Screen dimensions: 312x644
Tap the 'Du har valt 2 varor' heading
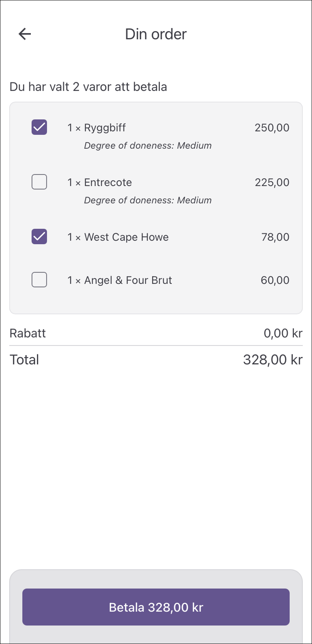pos(88,87)
